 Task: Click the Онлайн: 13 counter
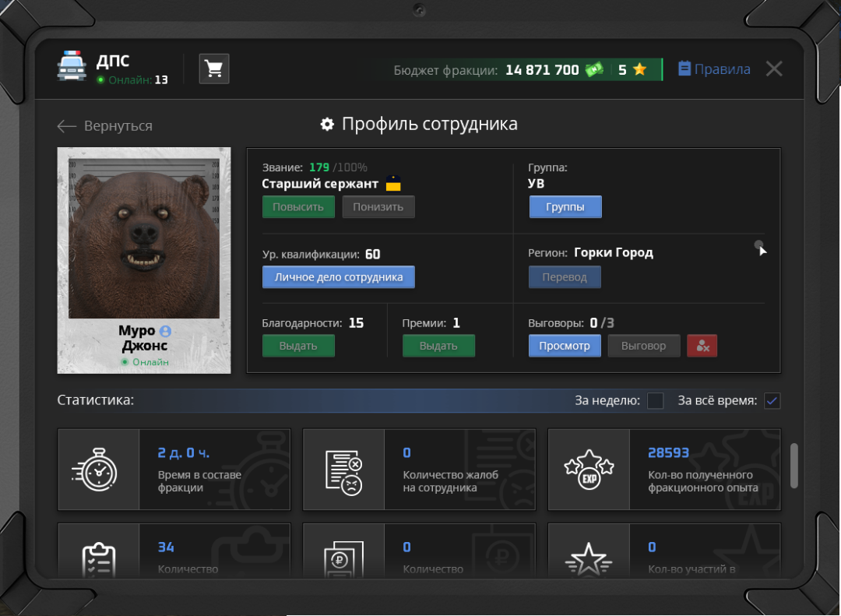pyautogui.click(x=132, y=80)
